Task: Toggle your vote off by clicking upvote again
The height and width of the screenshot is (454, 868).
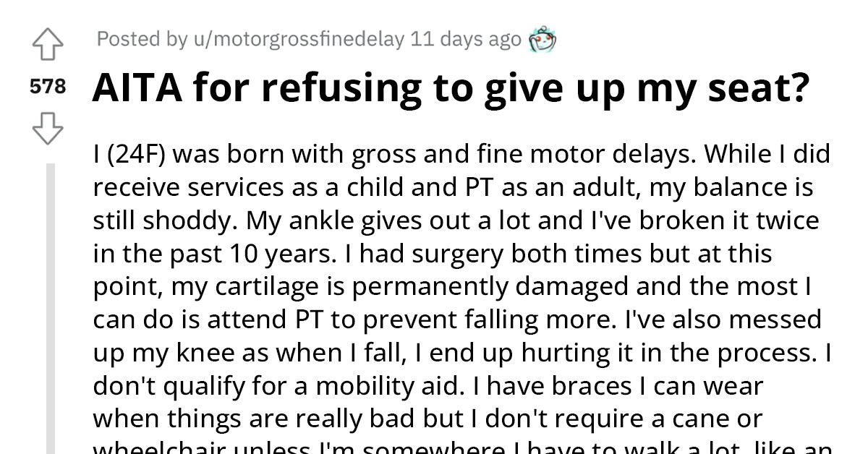Action: tap(48, 43)
